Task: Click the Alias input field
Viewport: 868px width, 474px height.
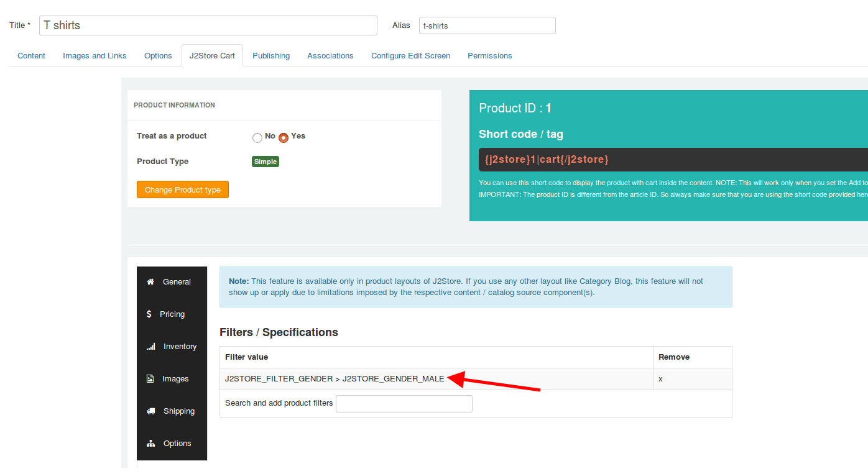Action: click(x=487, y=25)
